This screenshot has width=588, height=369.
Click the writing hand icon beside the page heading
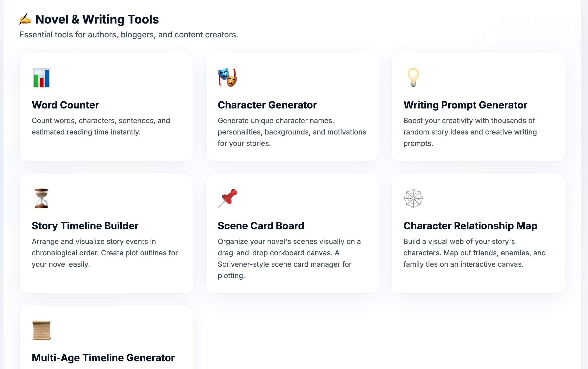click(x=25, y=19)
